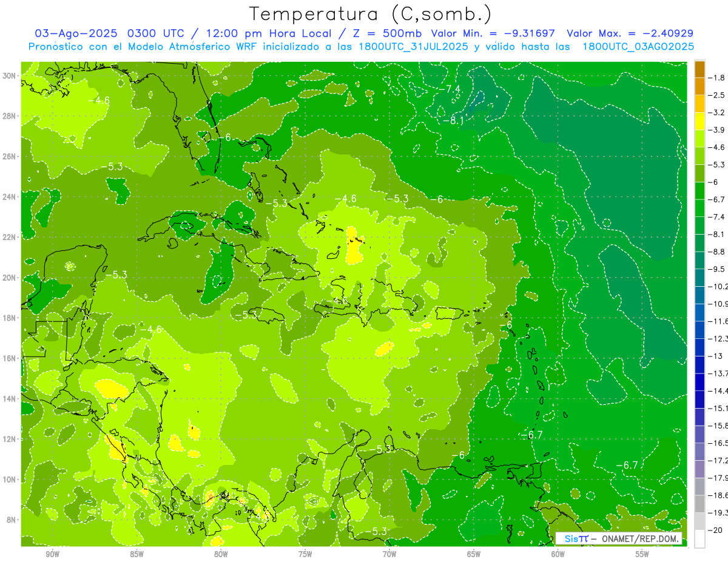Click the 12N latitude axis label
The image size is (728, 562).
(10, 439)
